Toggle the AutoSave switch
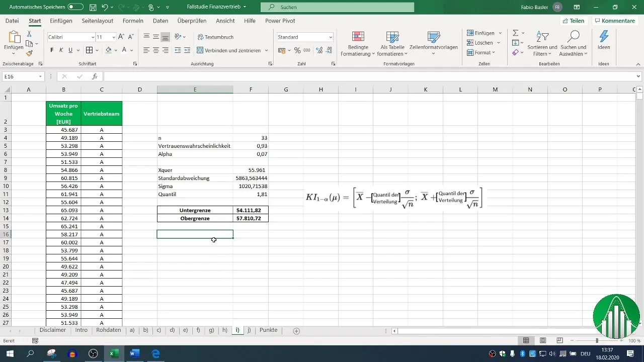The image size is (644, 362). 75,7
